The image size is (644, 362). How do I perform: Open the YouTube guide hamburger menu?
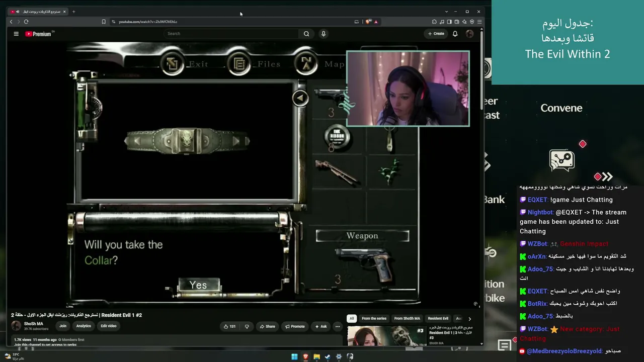(x=16, y=34)
